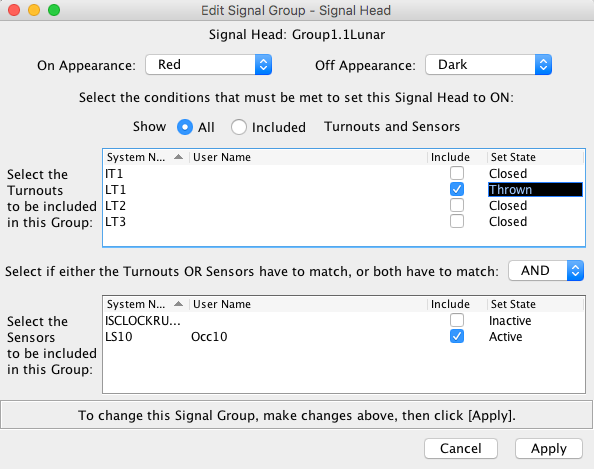Open the AND/OR match dropdown

546,270
